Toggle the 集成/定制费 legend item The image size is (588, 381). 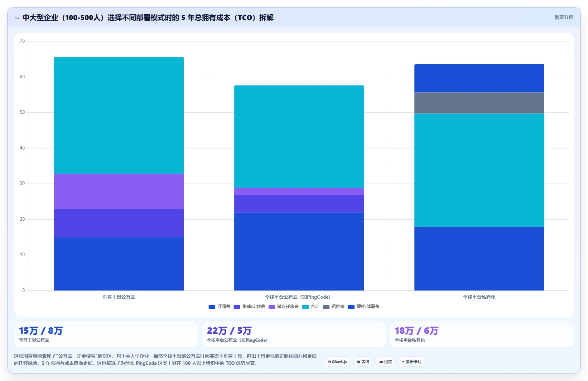coord(249,307)
